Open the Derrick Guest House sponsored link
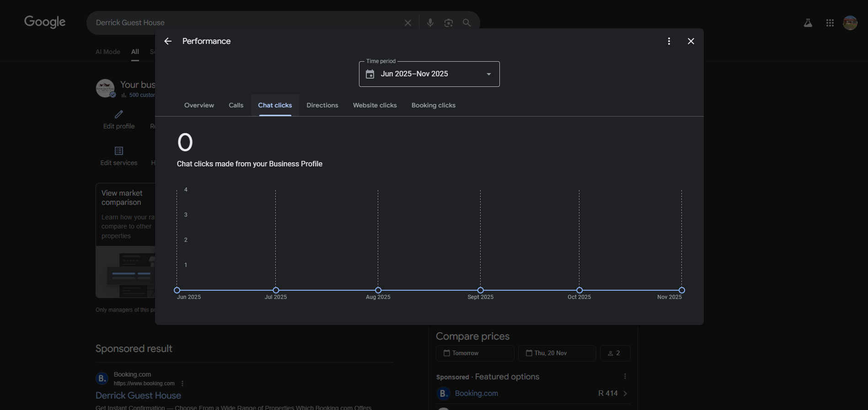Screen dimensions: 868x410 click(x=138, y=395)
